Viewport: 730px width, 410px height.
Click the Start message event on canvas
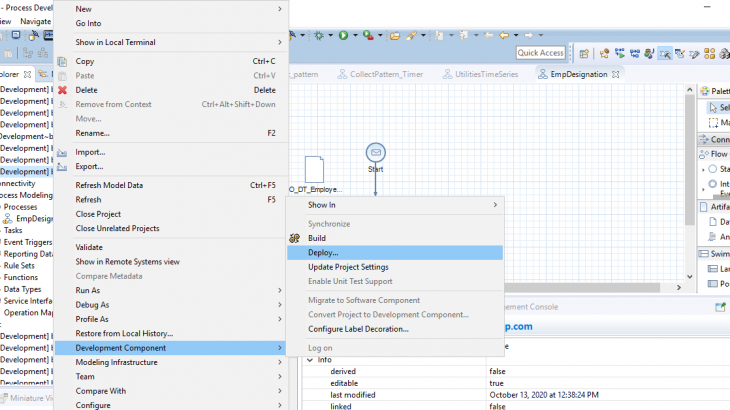376,152
